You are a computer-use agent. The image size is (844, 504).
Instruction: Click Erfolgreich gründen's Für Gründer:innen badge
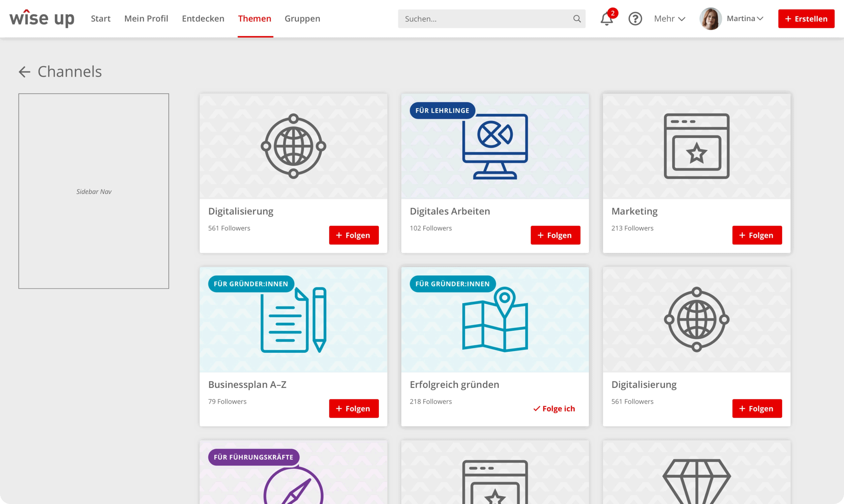pos(452,284)
